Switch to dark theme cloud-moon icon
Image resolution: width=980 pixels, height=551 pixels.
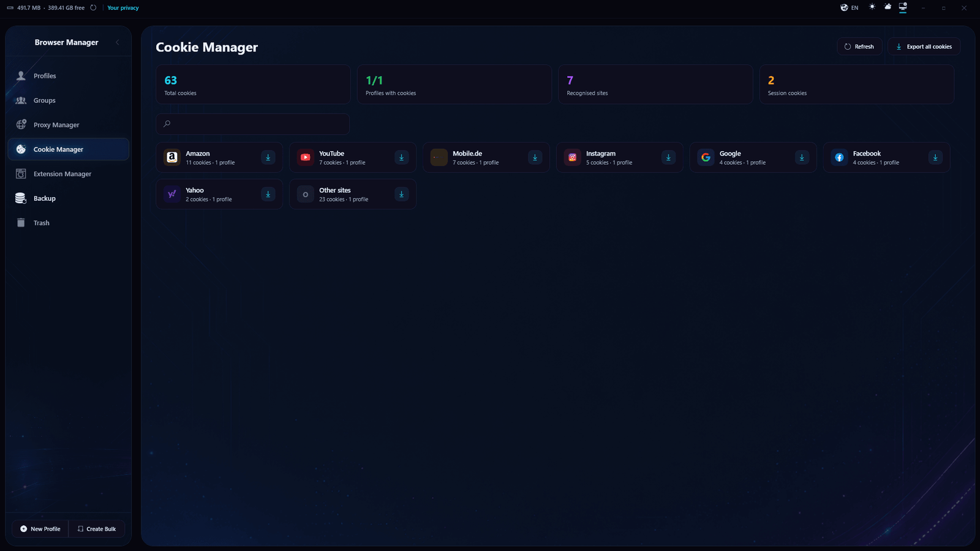(x=888, y=7)
